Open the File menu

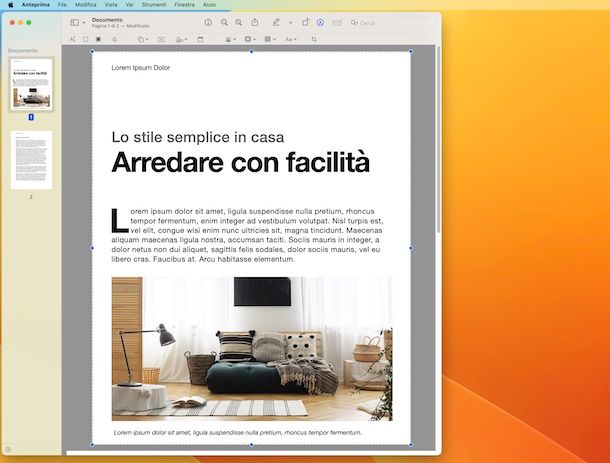(62, 5)
